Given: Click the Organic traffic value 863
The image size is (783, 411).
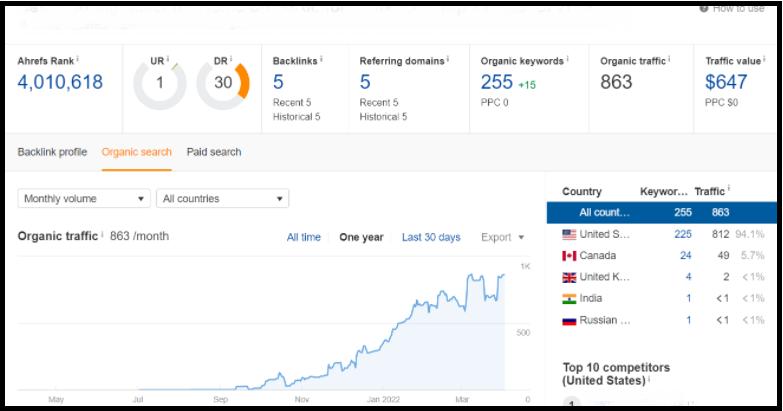Looking at the screenshot, I should pos(616,82).
